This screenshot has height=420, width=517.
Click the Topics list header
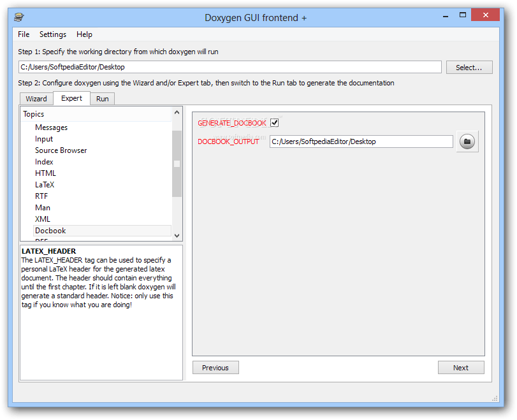click(96, 114)
